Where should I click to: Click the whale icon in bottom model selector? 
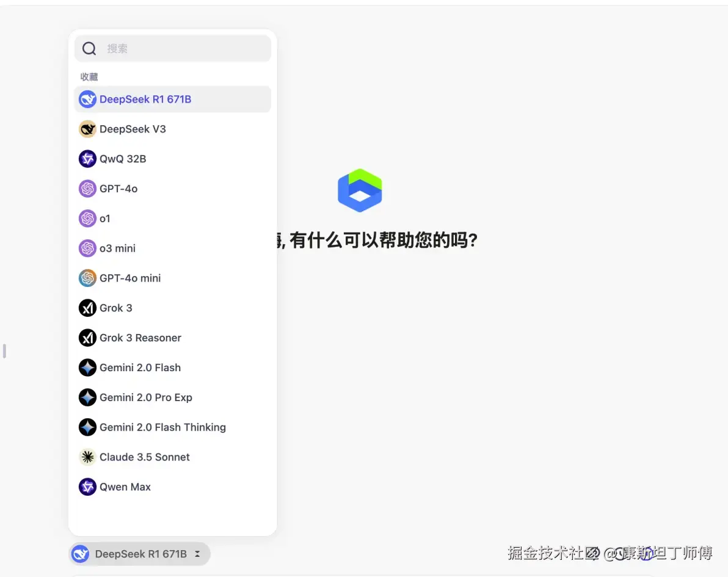pyautogui.click(x=81, y=554)
